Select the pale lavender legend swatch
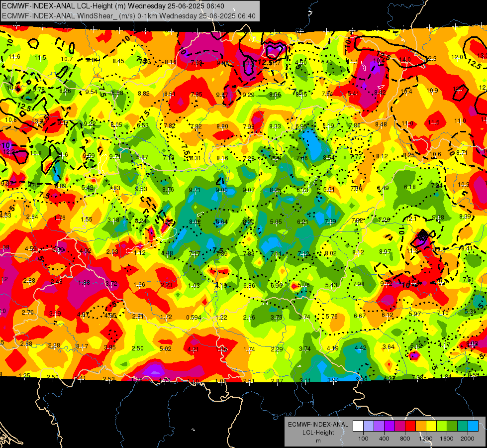Viewport: 487px width, 448px height. [369, 426]
